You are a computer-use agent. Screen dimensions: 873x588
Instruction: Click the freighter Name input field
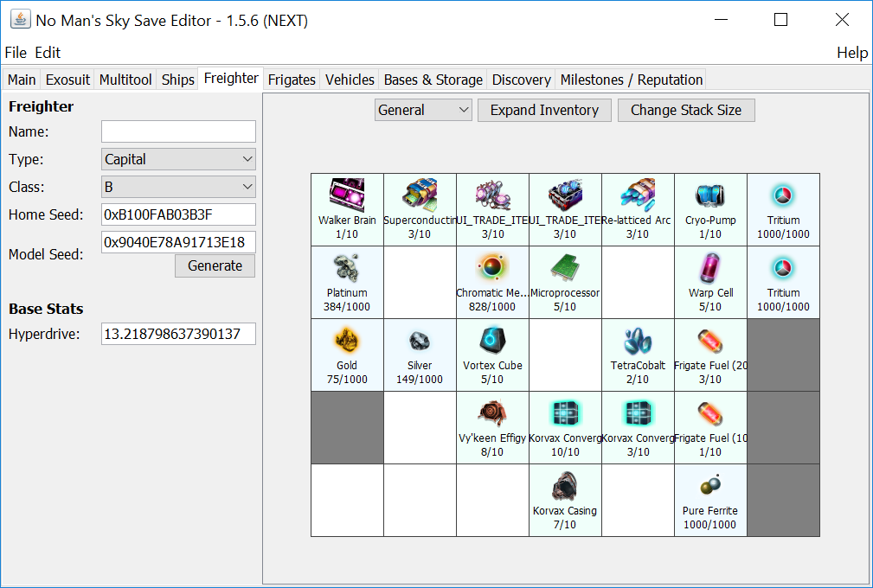178,131
